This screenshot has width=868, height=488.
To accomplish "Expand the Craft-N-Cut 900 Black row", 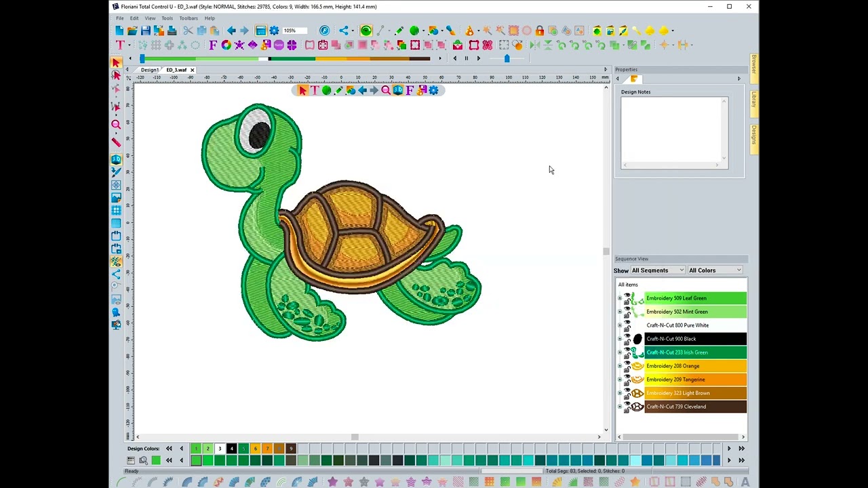I will [x=620, y=339].
